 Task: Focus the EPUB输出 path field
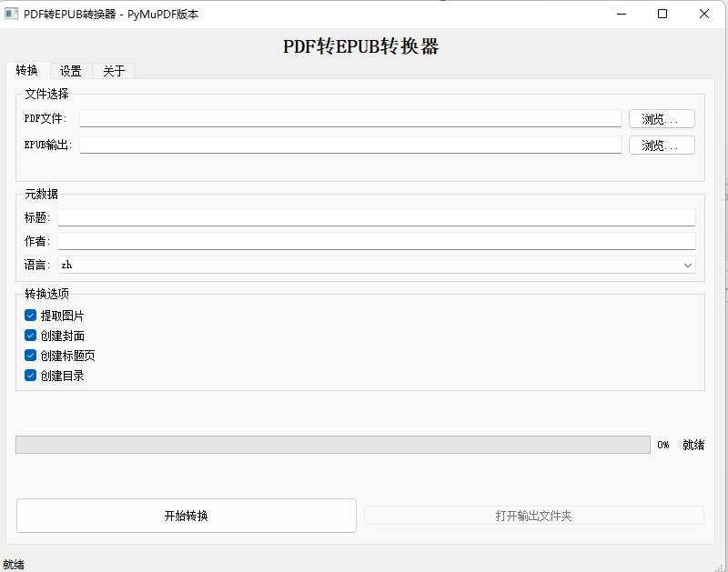pyautogui.click(x=350, y=144)
